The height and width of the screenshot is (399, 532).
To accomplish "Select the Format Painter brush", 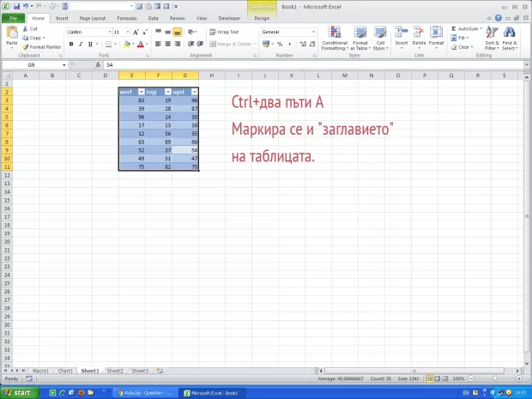I will click(26, 47).
